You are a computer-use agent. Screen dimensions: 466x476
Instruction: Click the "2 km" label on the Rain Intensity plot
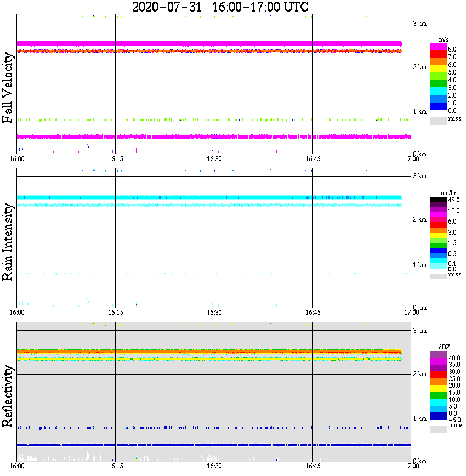[x=420, y=219]
